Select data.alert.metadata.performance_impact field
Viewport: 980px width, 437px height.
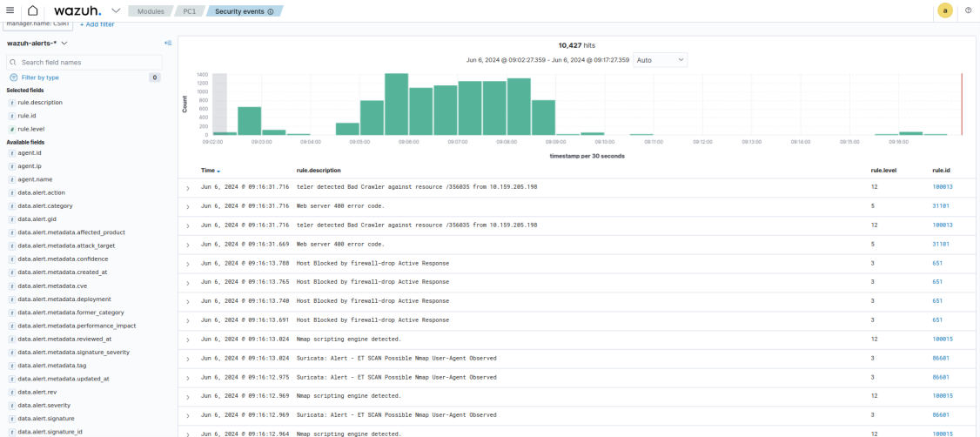tap(77, 326)
